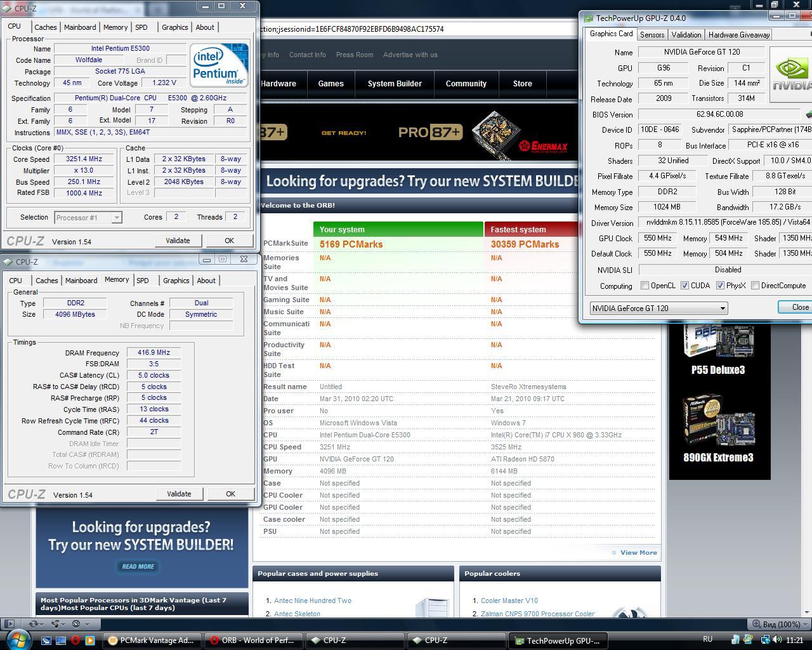Launch Opera from the quick launch bar
Screen dimensions: 812x650
coord(75,640)
